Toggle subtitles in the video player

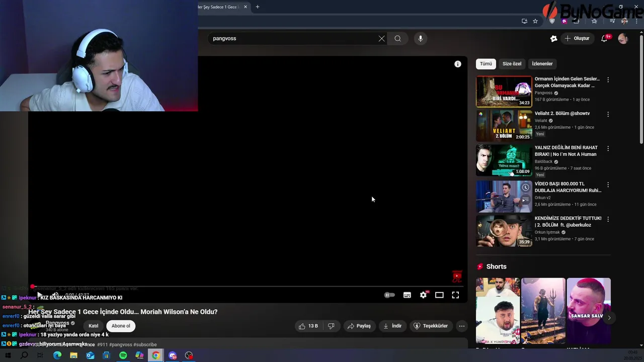pos(407,295)
